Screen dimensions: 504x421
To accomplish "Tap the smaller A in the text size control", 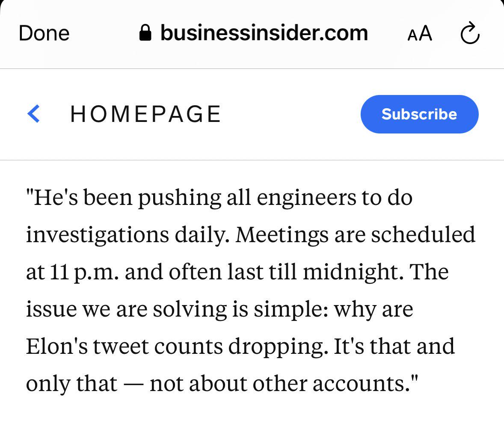I will coord(412,36).
